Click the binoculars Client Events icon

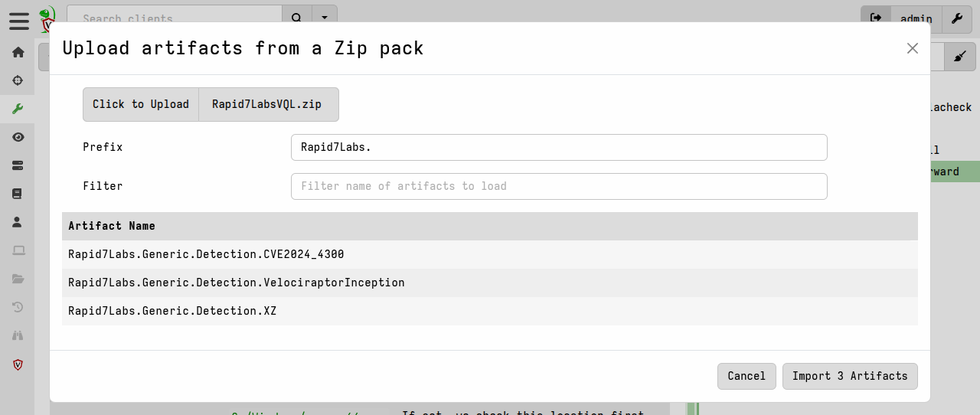click(18, 335)
